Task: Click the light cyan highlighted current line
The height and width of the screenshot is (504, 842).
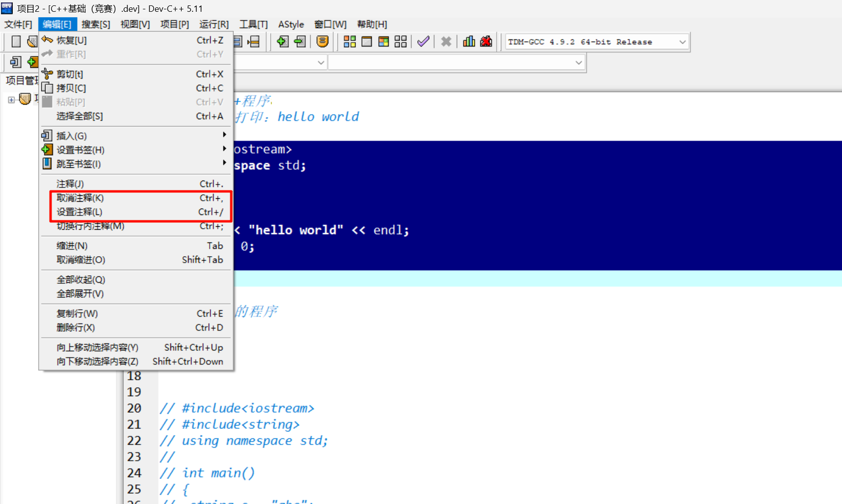Action: [x=538, y=279]
